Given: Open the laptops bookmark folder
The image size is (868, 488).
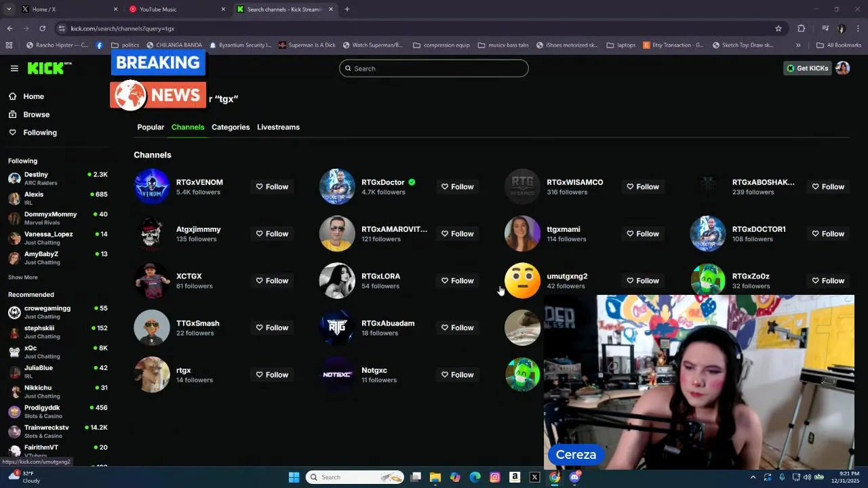Looking at the screenshot, I should [621, 45].
